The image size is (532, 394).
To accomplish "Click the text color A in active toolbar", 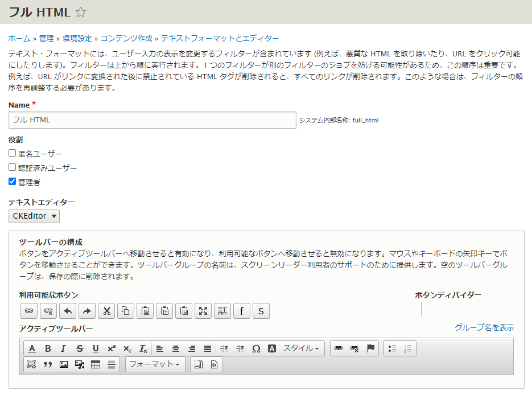I will (32, 348).
